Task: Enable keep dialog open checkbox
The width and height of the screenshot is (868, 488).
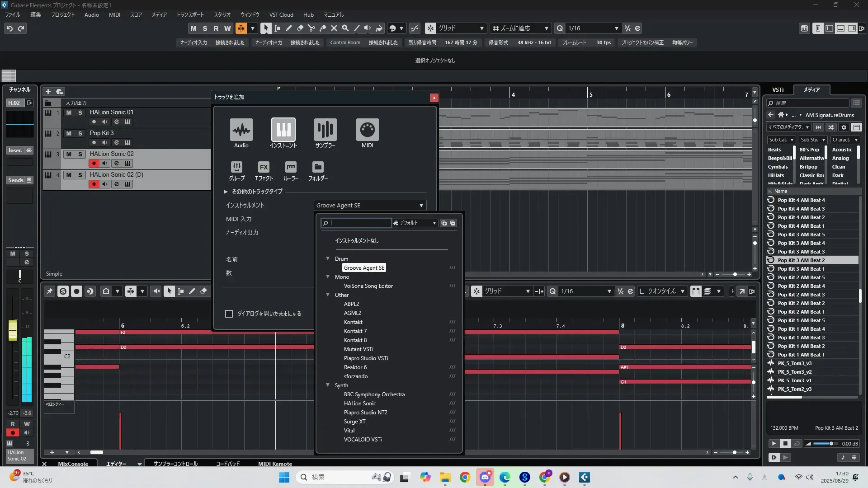Action: pos(229,314)
